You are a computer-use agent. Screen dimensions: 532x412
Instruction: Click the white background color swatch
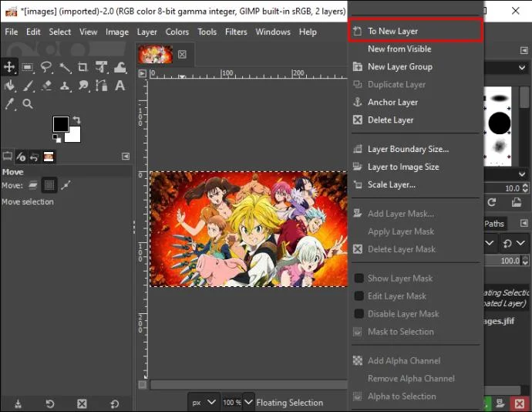click(74, 136)
